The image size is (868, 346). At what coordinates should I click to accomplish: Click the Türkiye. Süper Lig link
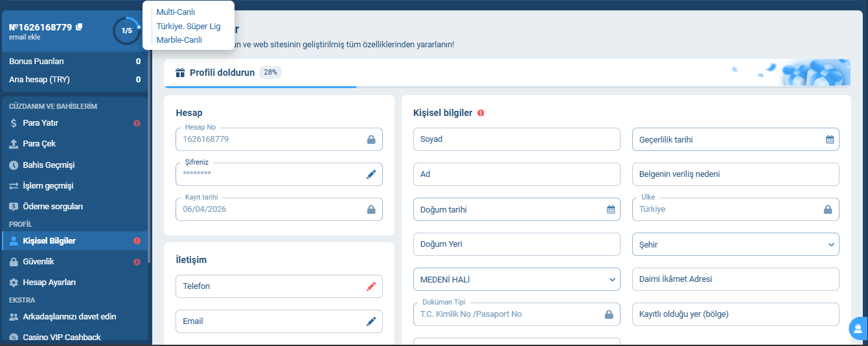[188, 27]
